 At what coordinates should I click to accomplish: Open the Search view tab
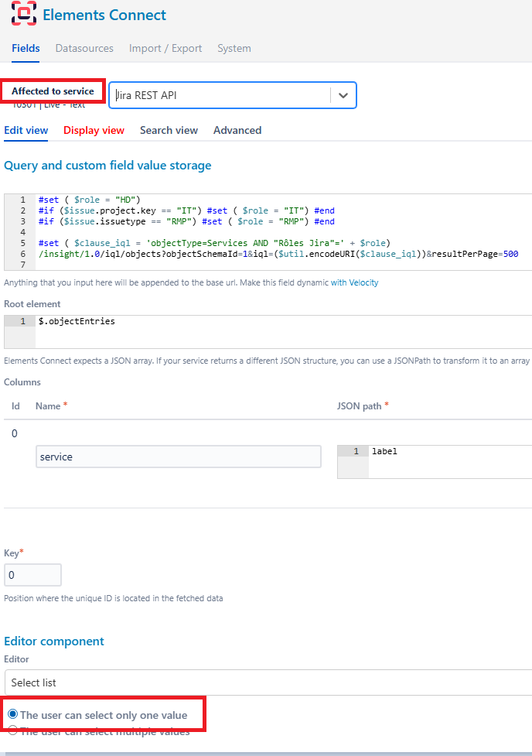[x=169, y=130]
